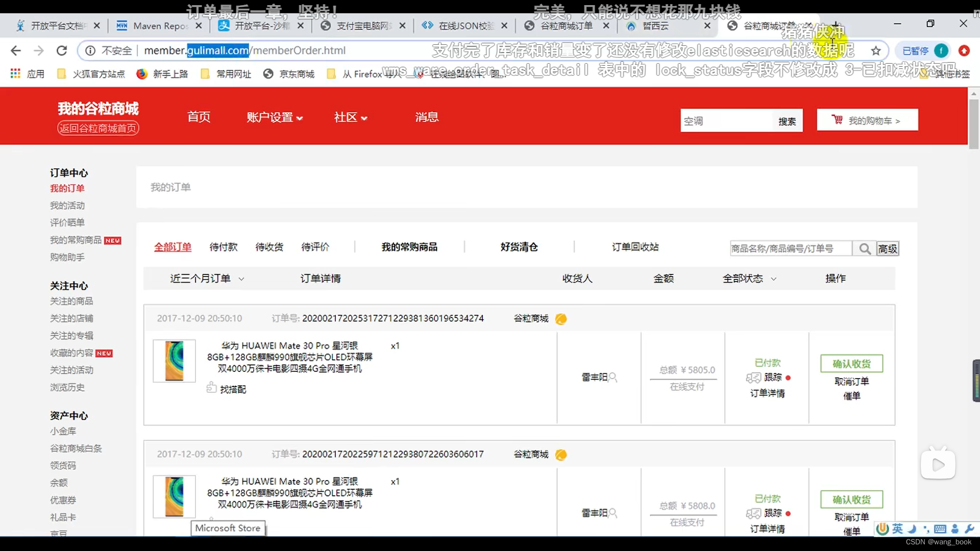Open 评价晒单 in the sidebar
Screen dimensions: 980x551
tap(67, 223)
